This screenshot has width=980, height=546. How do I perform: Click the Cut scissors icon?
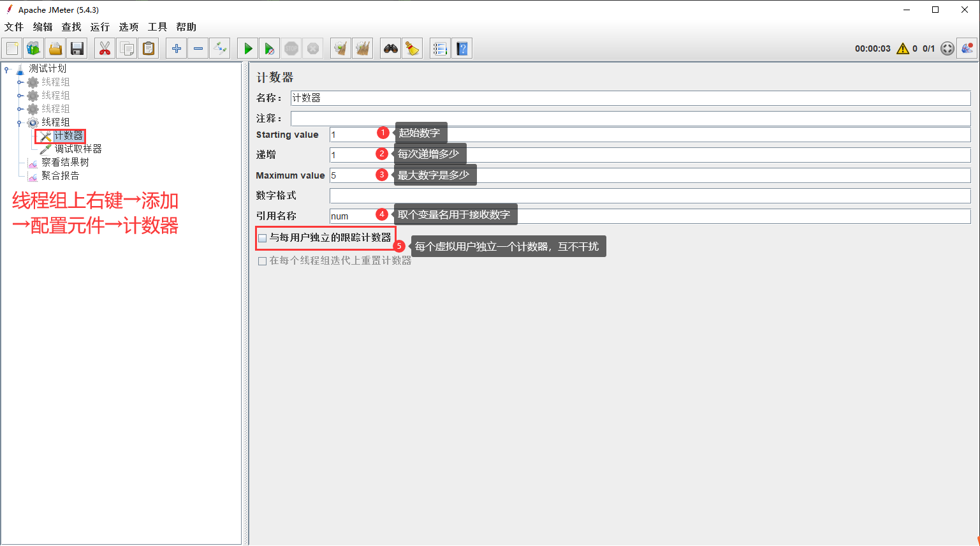(105, 48)
